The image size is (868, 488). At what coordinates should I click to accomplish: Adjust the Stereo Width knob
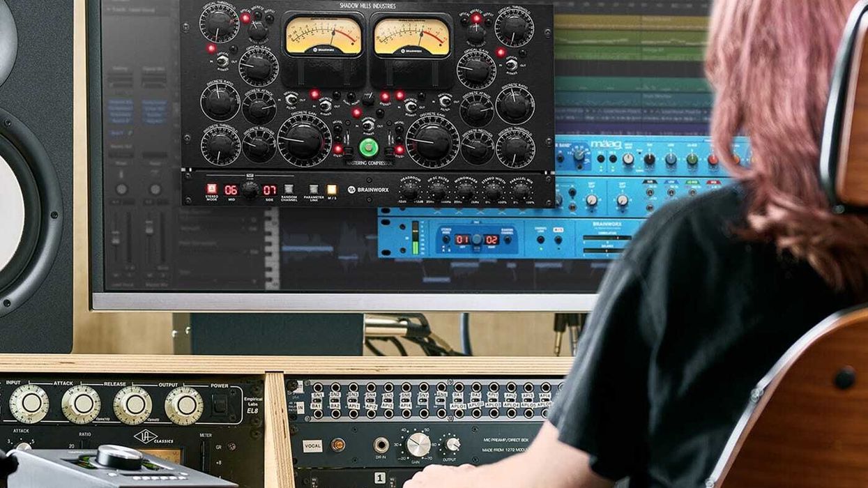(492, 188)
